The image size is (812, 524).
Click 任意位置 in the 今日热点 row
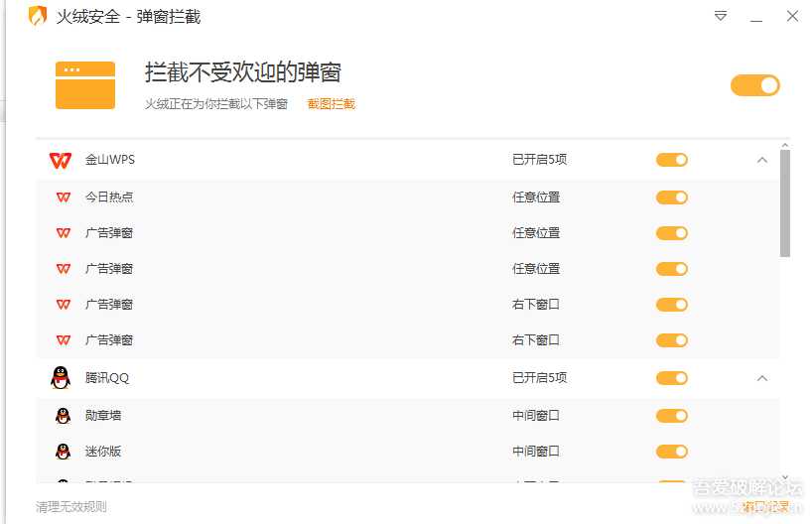[536, 197]
